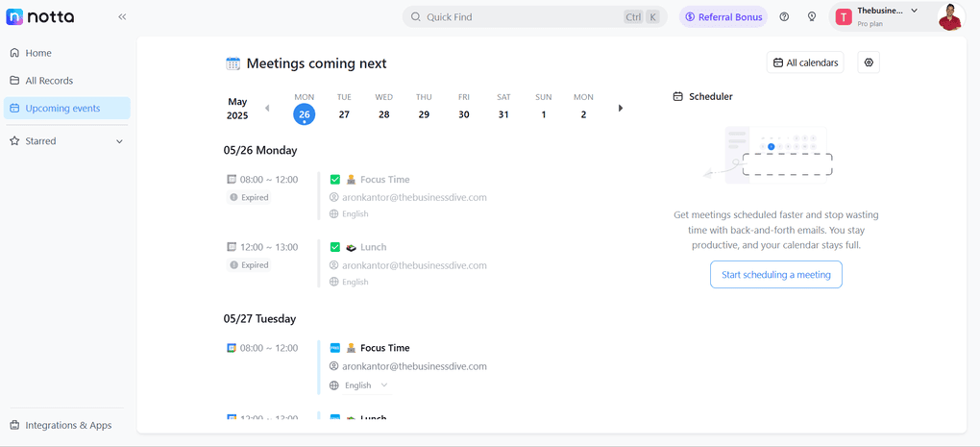Click the Scheduler illustration
Viewport: 980px width, 447px height.
pos(768,156)
